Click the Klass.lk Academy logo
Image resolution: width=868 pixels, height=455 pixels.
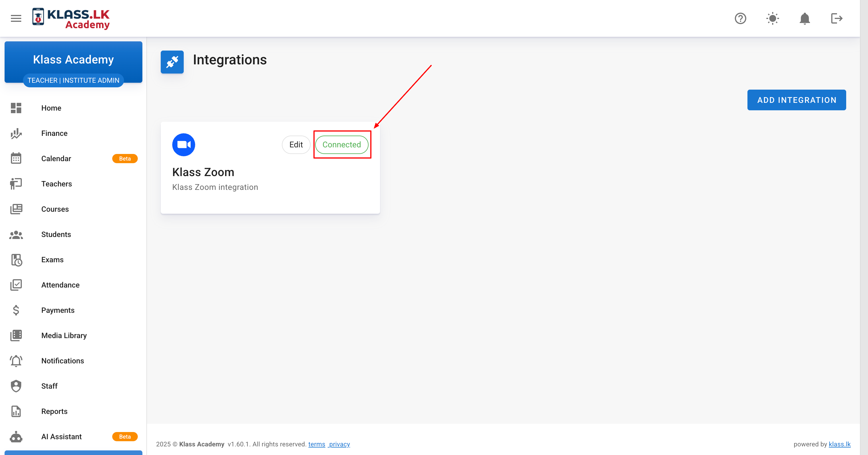[71, 18]
